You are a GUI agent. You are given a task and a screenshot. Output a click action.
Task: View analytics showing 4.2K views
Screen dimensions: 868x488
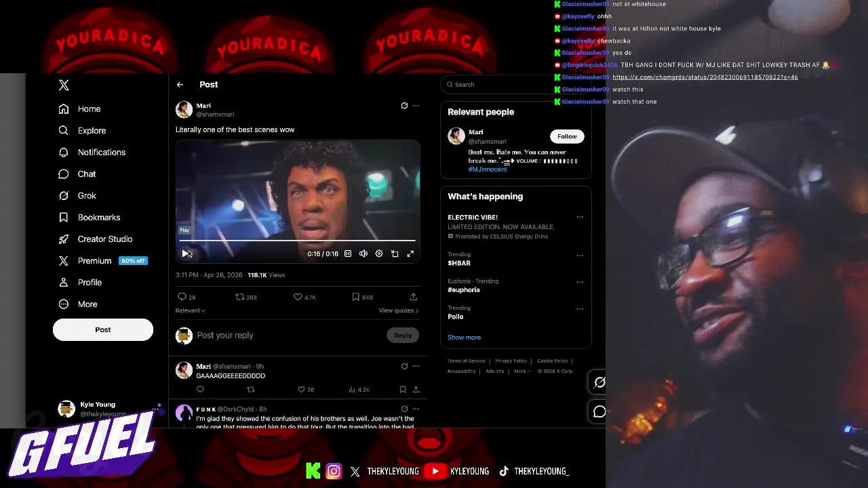coord(359,389)
